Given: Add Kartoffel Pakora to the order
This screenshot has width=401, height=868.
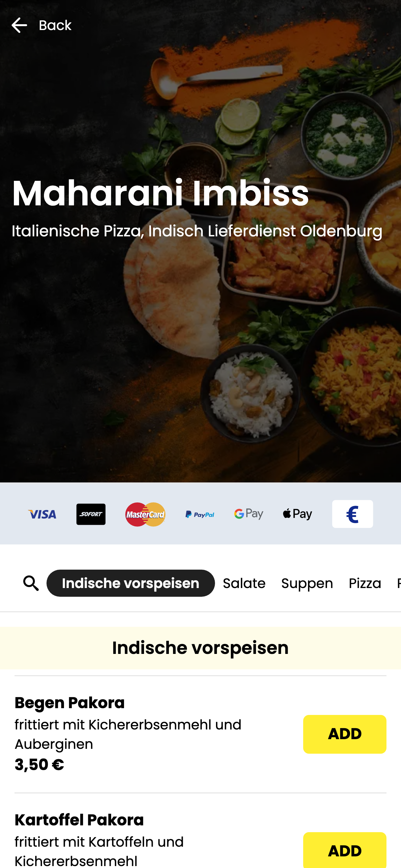Looking at the screenshot, I should (345, 850).
